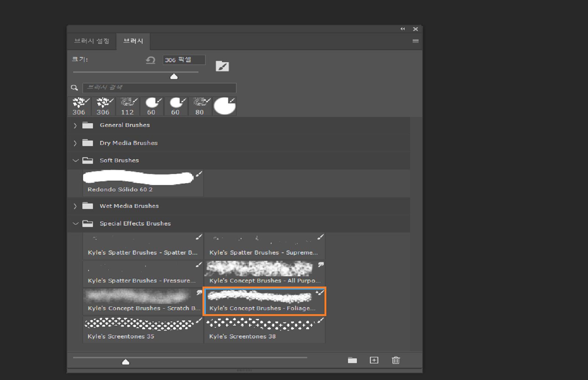The image size is (588, 380).
Task: Expand the General Brushes group
Action: coord(75,125)
